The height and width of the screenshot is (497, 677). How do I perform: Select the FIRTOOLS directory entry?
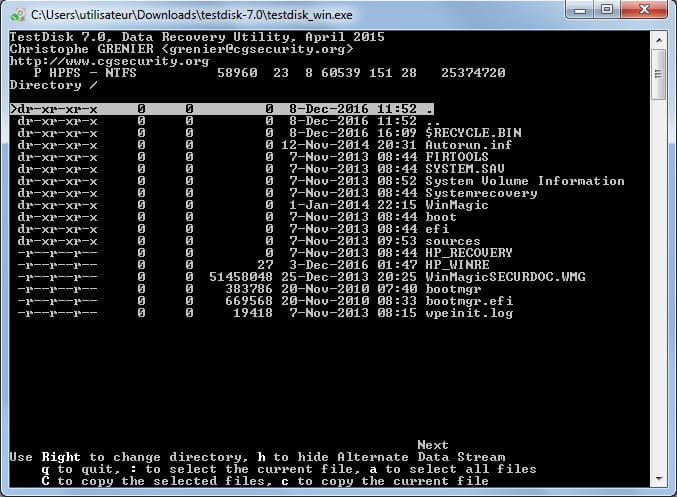253,157
